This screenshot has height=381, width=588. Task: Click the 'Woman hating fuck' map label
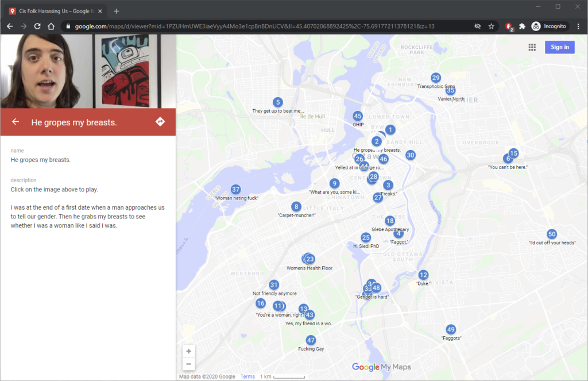pyautogui.click(x=236, y=198)
